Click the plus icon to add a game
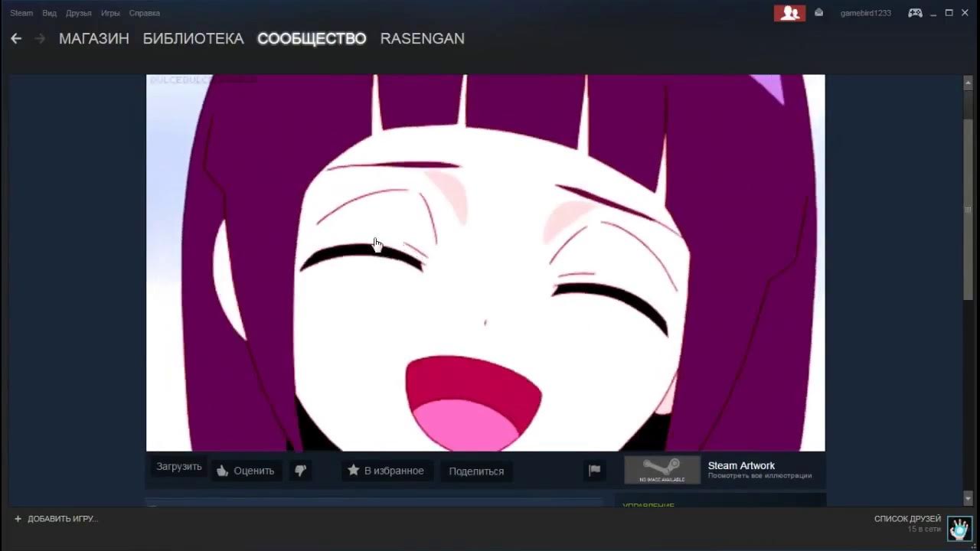The height and width of the screenshot is (551, 980). (18, 519)
